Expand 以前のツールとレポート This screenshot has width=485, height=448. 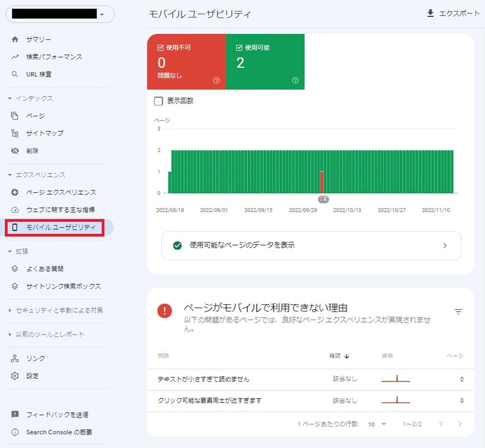pos(10,334)
